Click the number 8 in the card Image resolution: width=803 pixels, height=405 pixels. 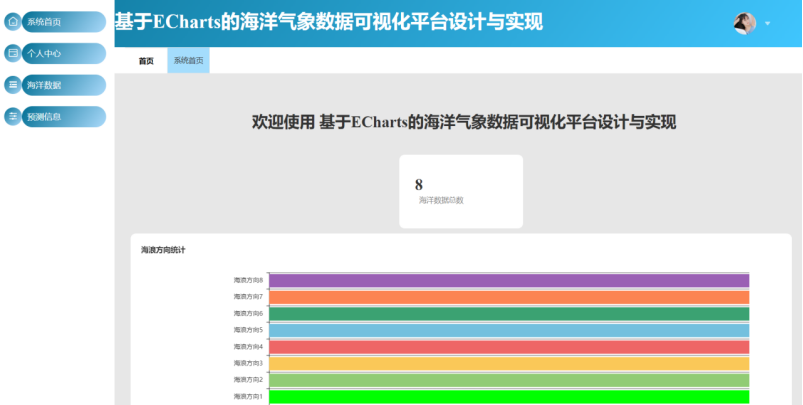point(419,185)
